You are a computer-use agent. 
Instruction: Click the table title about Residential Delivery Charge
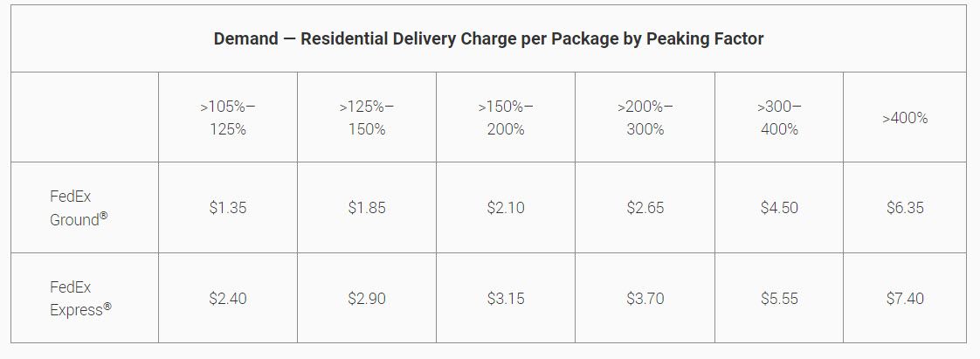pos(488,39)
